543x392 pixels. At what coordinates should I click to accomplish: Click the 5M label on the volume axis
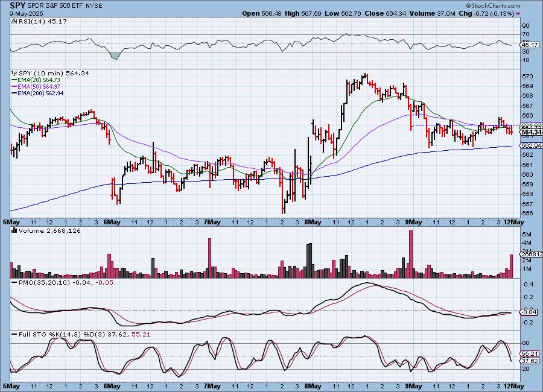527,235
